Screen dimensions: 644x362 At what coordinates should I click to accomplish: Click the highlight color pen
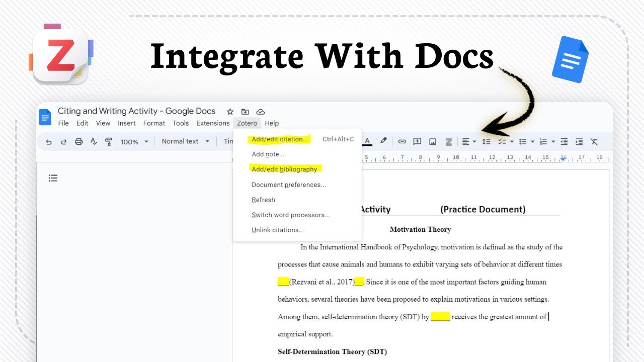[x=383, y=141]
